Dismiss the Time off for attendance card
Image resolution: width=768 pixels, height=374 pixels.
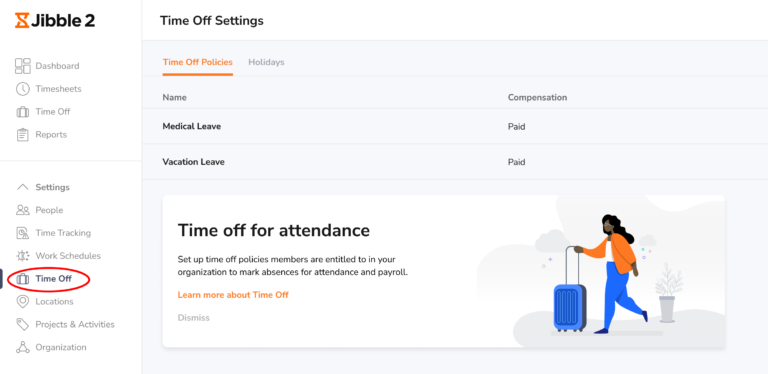pyautogui.click(x=193, y=318)
